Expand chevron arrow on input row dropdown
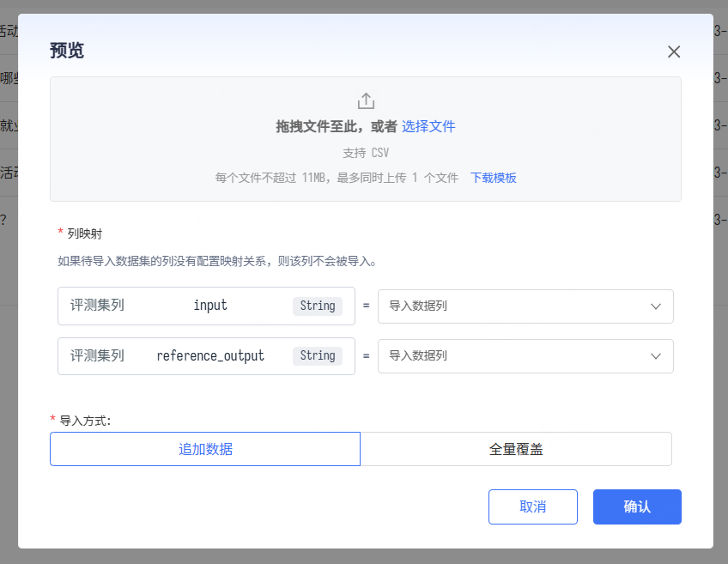The width and height of the screenshot is (728, 564). coord(656,306)
